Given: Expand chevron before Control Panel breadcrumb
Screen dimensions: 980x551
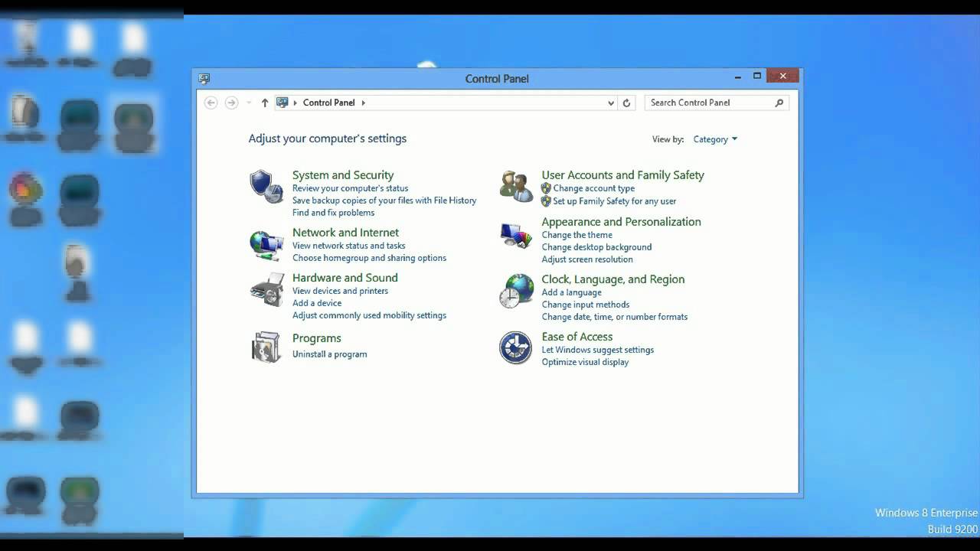Looking at the screenshot, I should click(296, 103).
